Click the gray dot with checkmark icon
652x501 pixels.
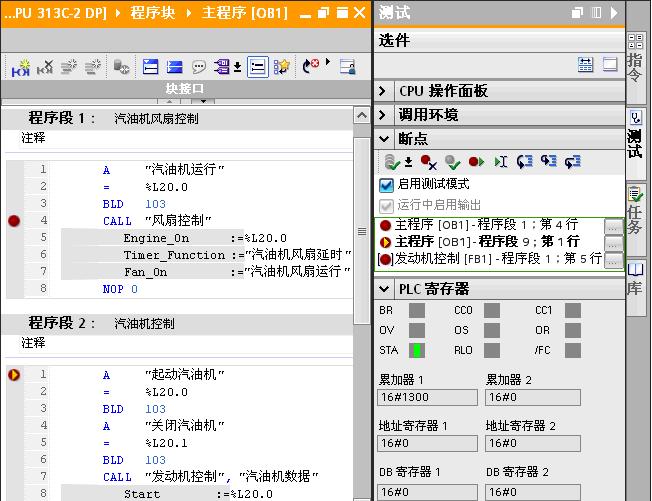452,162
